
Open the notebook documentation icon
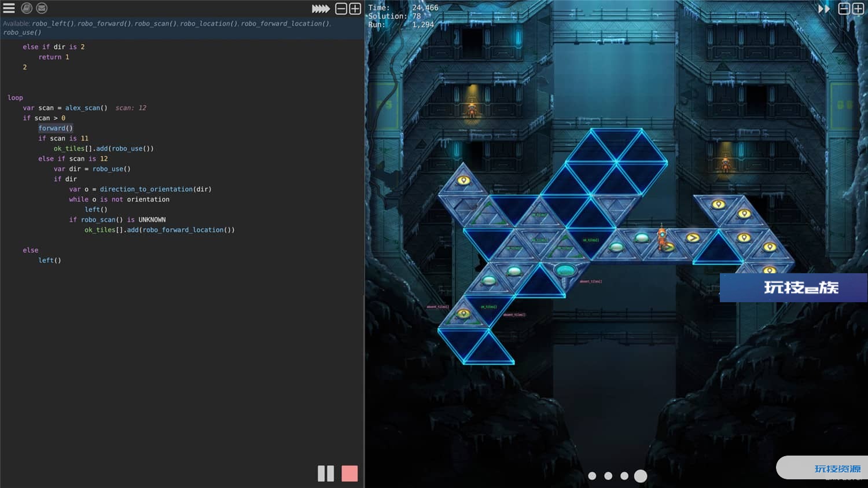point(27,8)
